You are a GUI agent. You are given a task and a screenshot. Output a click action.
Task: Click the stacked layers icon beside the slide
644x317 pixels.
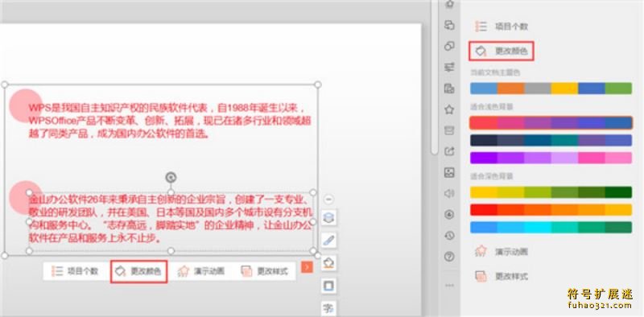[x=328, y=218]
